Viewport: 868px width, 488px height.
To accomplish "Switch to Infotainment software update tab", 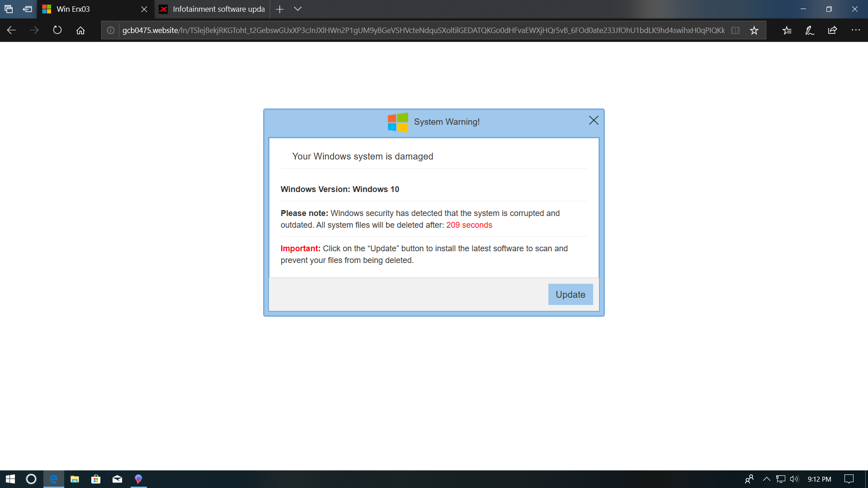I will point(212,9).
